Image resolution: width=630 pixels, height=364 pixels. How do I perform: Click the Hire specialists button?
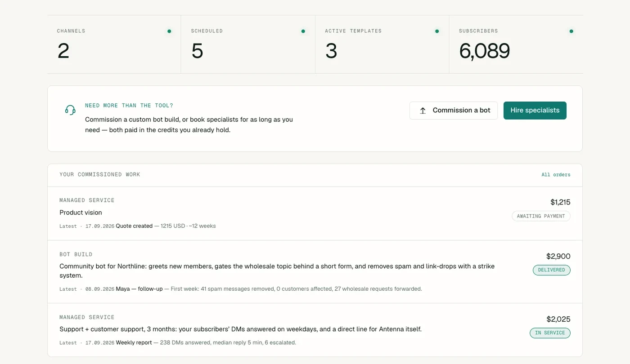(535, 111)
